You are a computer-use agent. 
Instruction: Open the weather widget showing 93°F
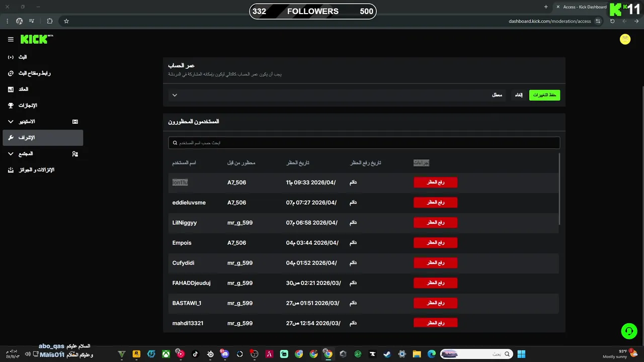point(621,354)
